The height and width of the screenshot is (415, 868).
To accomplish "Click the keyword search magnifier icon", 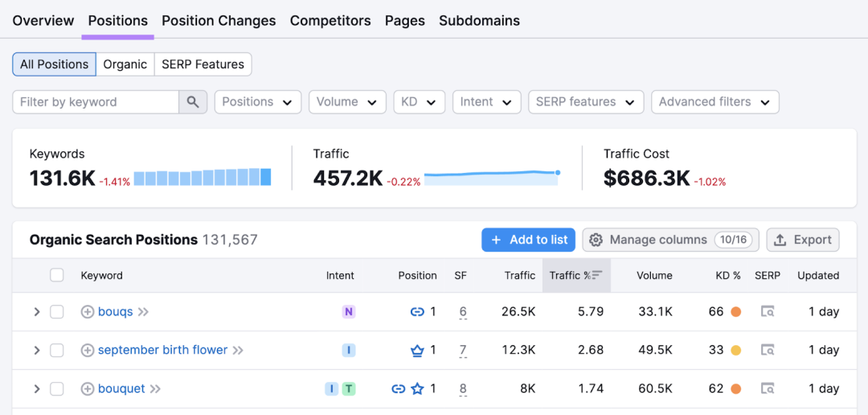I will coord(193,102).
